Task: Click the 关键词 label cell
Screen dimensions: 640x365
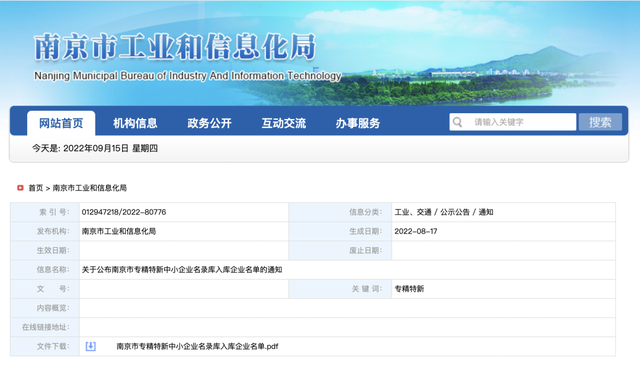Action: pyautogui.click(x=340, y=289)
